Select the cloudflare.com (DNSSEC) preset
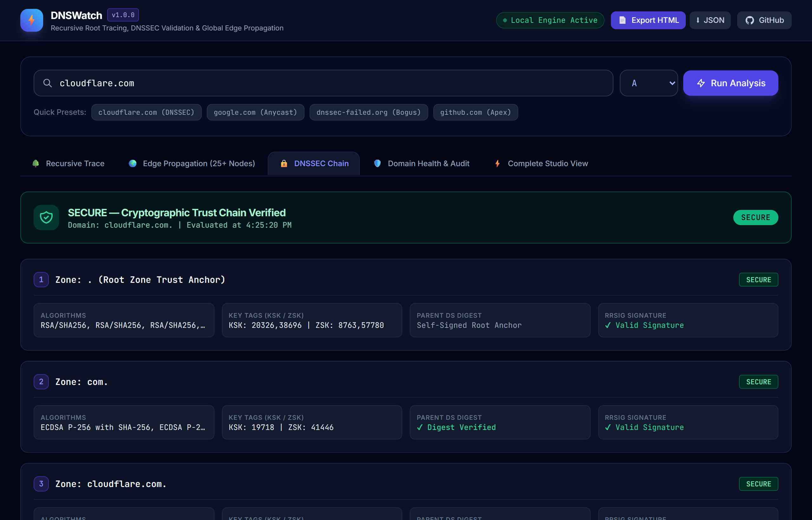Screen dimensions: 812x520 click(x=146, y=112)
